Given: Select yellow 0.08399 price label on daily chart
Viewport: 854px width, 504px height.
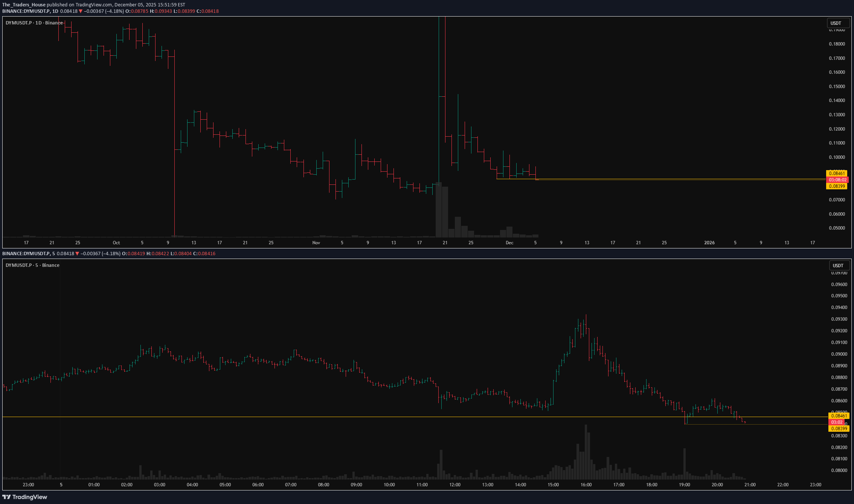Looking at the screenshot, I should point(836,186).
